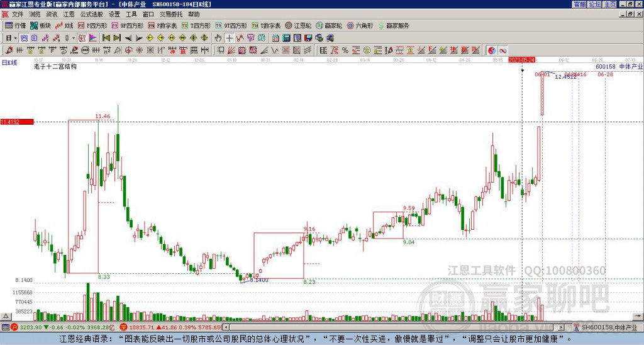This screenshot has width=644, height=345.
Task: Open the 9T四方形 tool
Action: [231, 25]
